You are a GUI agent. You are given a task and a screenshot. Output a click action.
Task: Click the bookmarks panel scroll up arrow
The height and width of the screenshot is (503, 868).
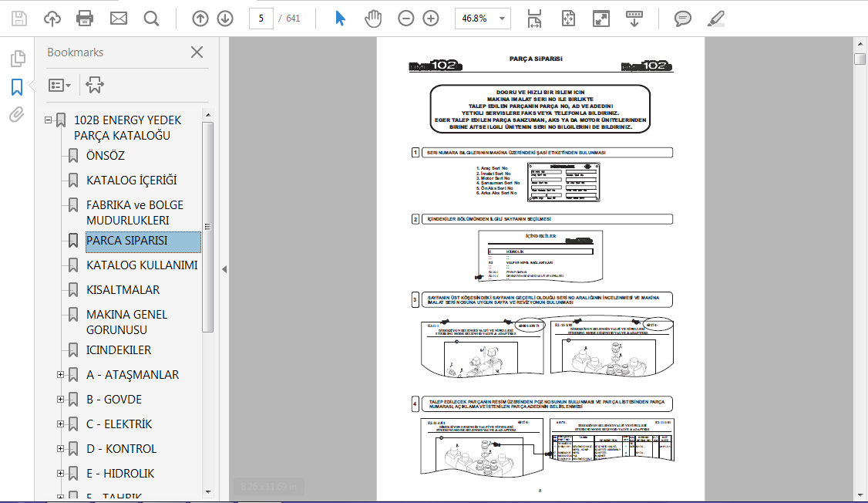click(x=208, y=115)
